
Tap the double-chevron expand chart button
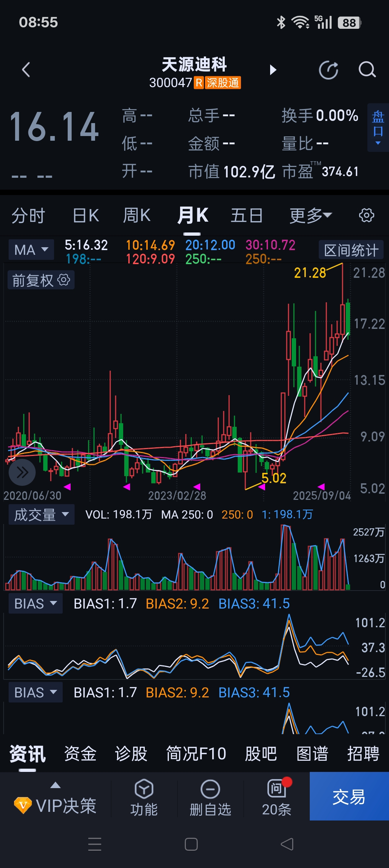(x=22, y=472)
